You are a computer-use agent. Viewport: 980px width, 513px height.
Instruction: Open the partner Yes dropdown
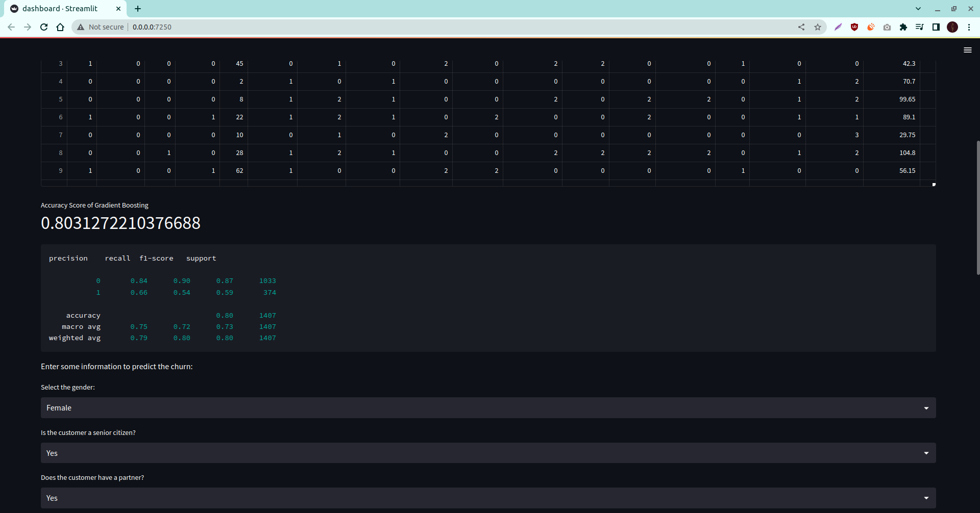point(488,498)
